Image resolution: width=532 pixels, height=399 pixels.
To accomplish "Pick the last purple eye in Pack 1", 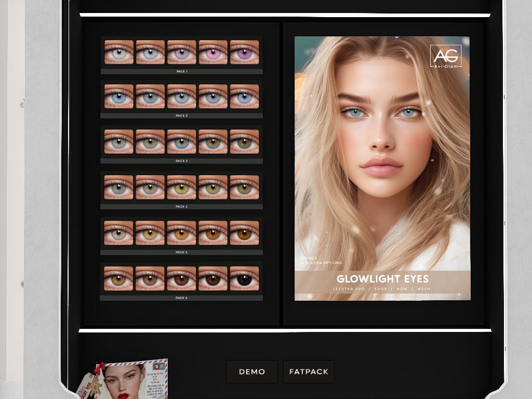I will (x=244, y=52).
